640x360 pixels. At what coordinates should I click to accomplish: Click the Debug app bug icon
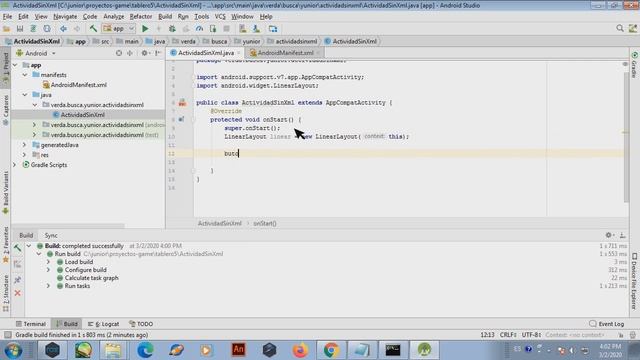[172, 29]
